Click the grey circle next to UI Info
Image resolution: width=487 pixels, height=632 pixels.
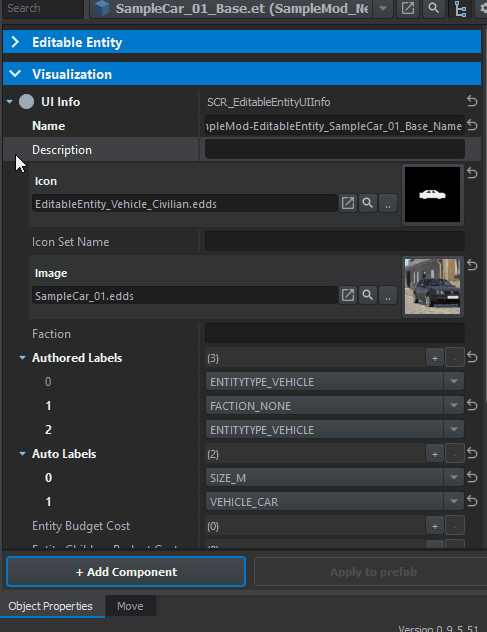pos(26,102)
